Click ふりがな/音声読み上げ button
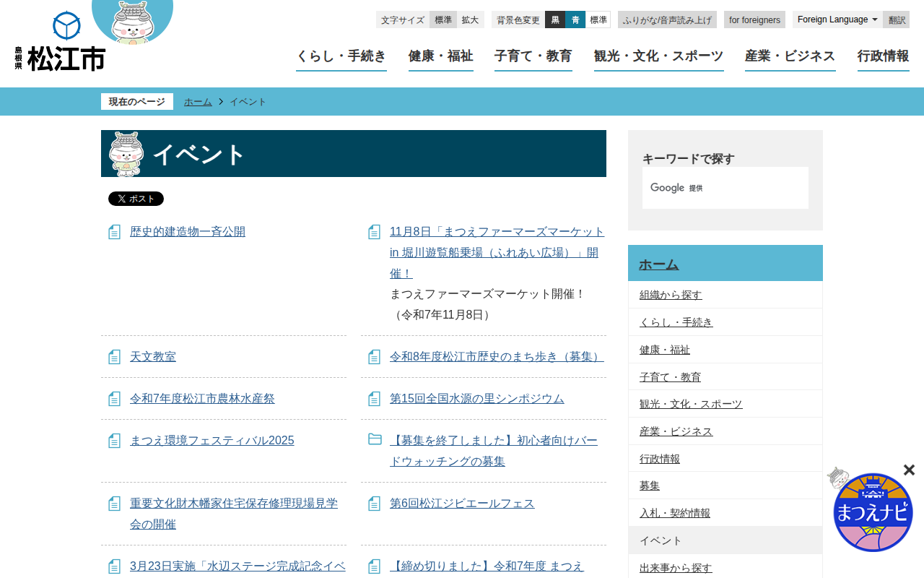Screen dimensions: 924x578 (667, 20)
